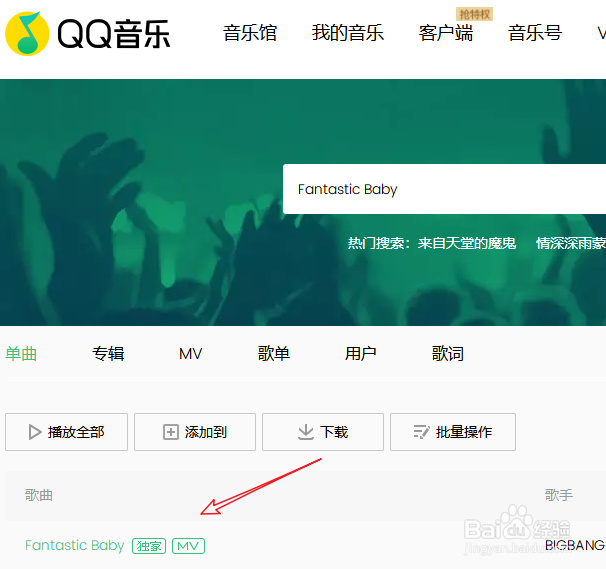Open the 客户端 navigation item
Viewport: 606px width, 569px height.
pyautogui.click(x=446, y=33)
